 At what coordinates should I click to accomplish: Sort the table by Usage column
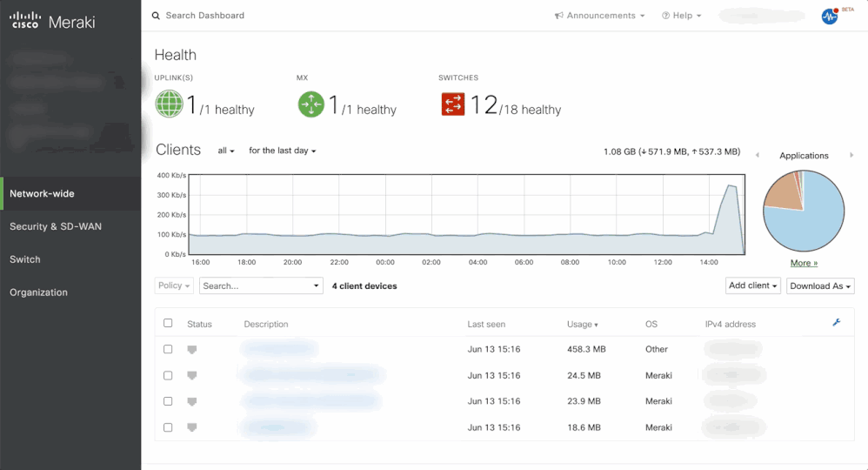click(x=582, y=325)
